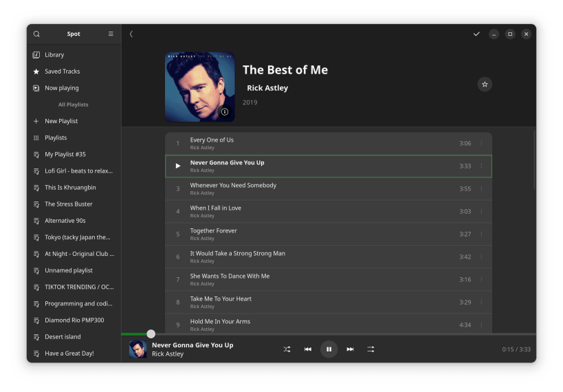Open more options for It Would Take a Strong Strong Man

(x=481, y=257)
